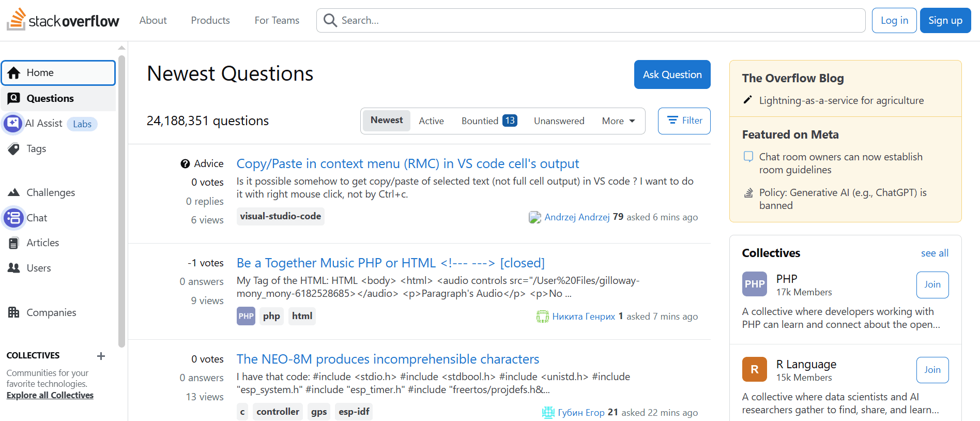This screenshot has width=980, height=421.
Task: Open the For Teams menu item
Action: click(x=277, y=20)
